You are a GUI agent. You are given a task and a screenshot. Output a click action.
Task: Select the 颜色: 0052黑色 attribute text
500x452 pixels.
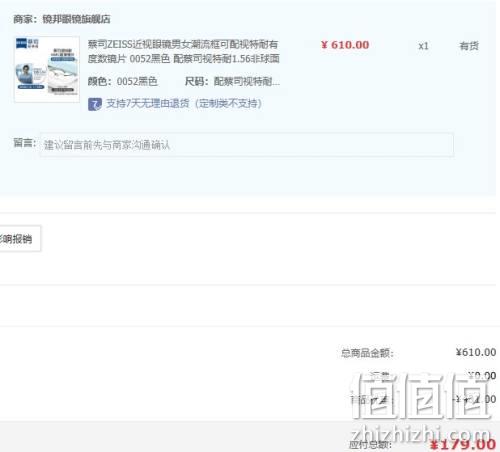[x=122, y=81]
